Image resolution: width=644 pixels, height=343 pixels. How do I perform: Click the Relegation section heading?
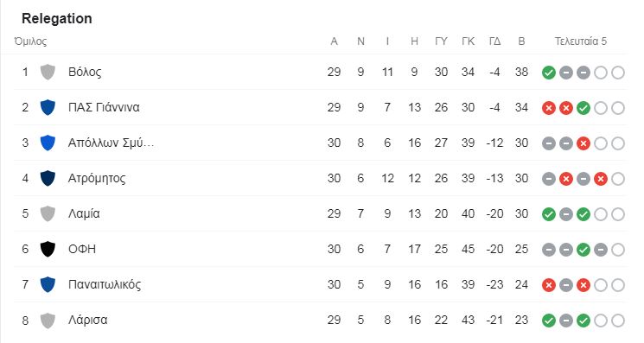click(57, 18)
